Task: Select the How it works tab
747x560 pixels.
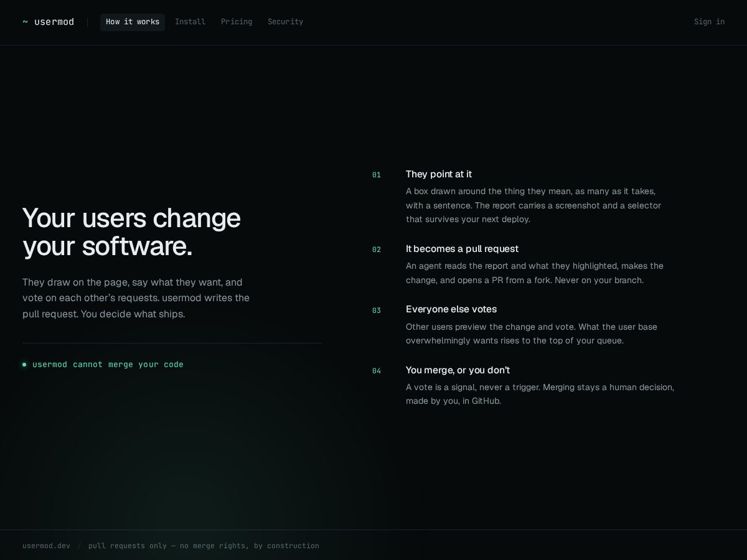Action: click(133, 22)
